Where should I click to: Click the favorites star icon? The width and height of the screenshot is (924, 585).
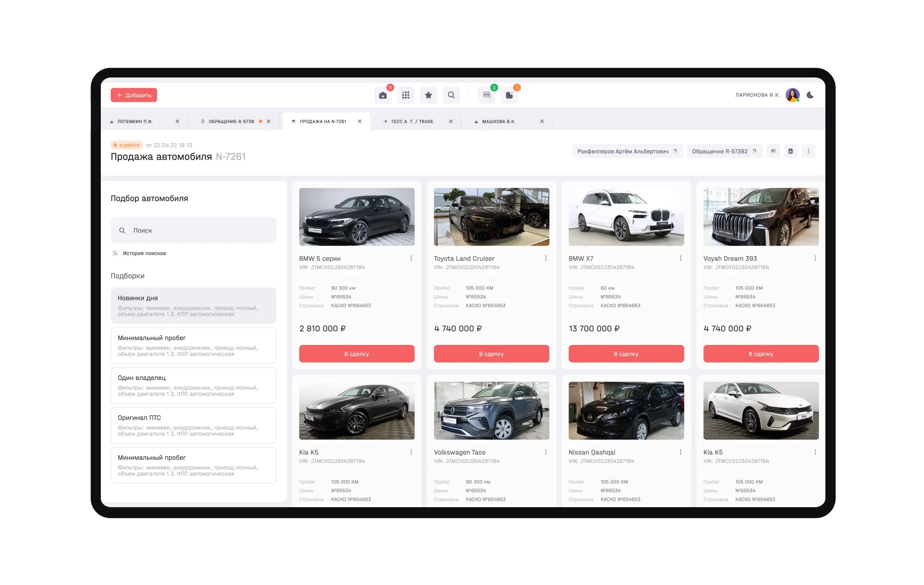[428, 95]
